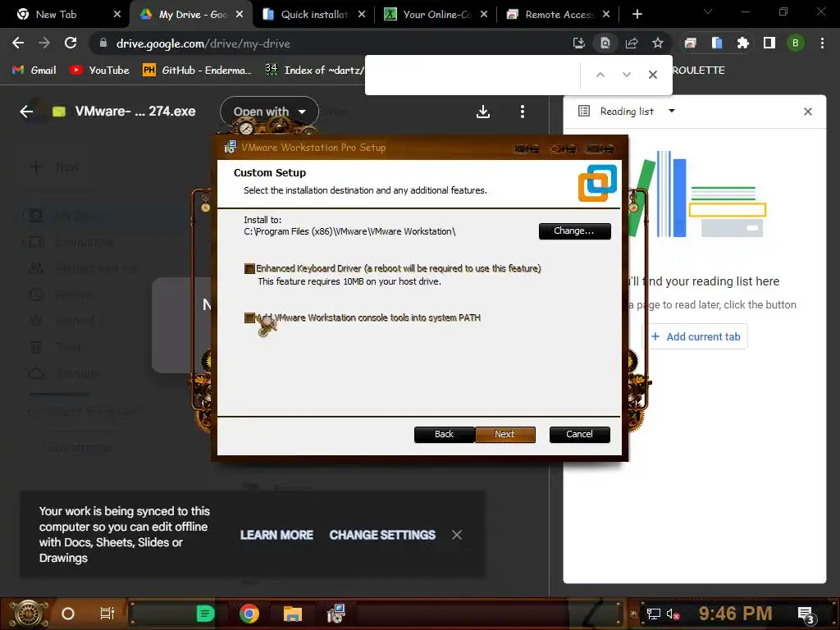The width and height of the screenshot is (840, 630).
Task: Unmute the volume icon in system tray
Action: point(673,614)
